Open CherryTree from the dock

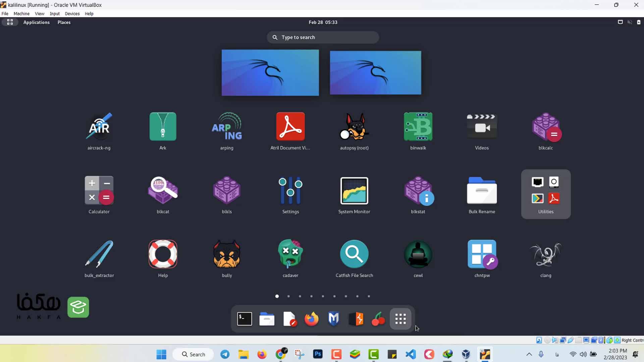point(378,319)
